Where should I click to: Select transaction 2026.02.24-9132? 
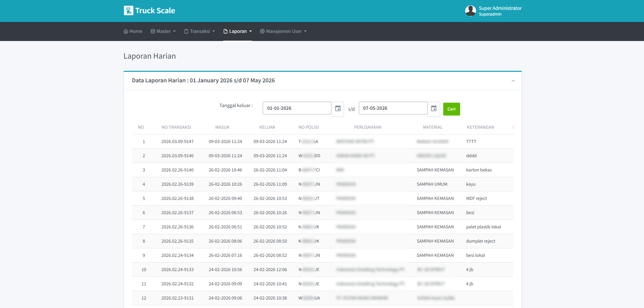point(177,284)
